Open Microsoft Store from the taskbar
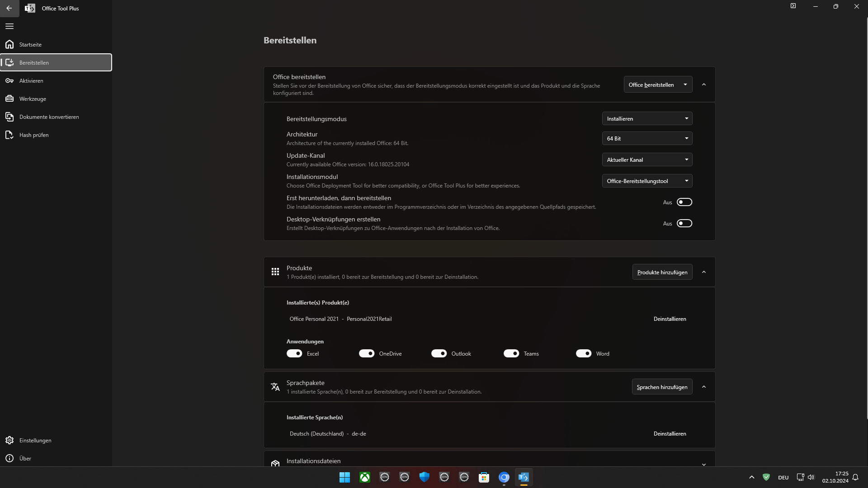The width and height of the screenshot is (868, 488). [484, 477]
